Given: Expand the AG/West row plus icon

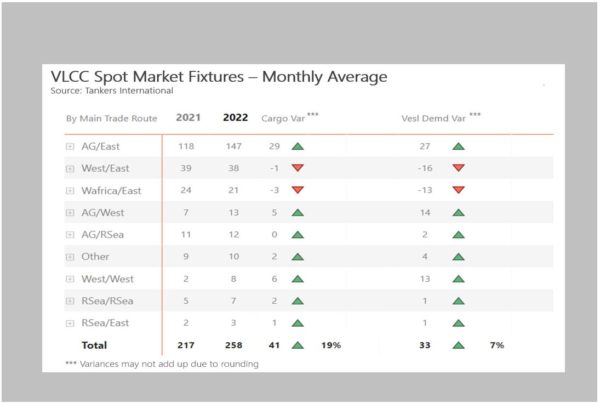Looking at the screenshot, I should pyautogui.click(x=70, y=213).
